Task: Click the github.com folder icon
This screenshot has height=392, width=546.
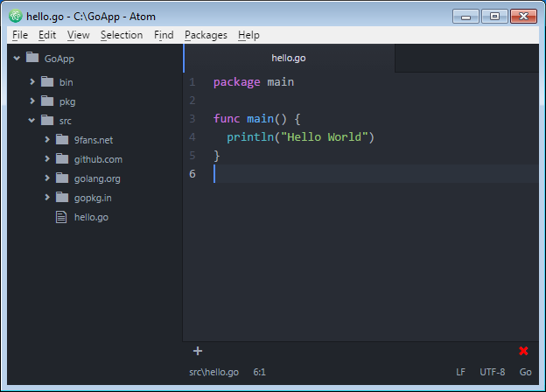Action: (61, 158)
